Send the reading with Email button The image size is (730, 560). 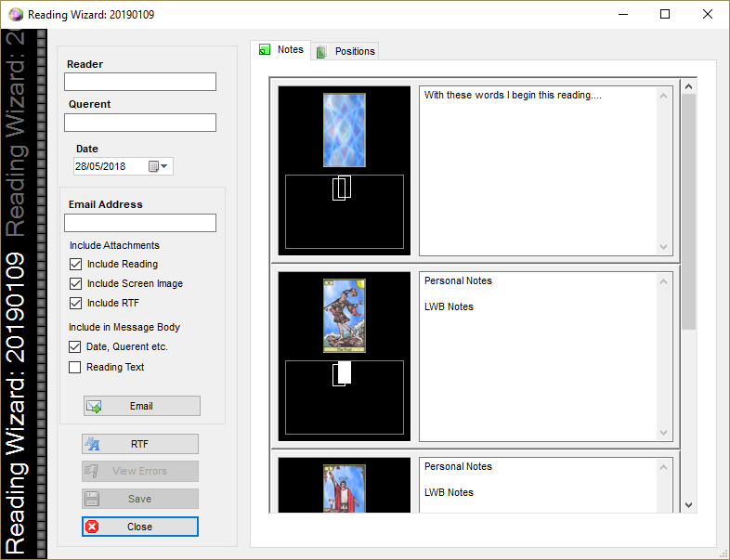(x=142, y=406)
